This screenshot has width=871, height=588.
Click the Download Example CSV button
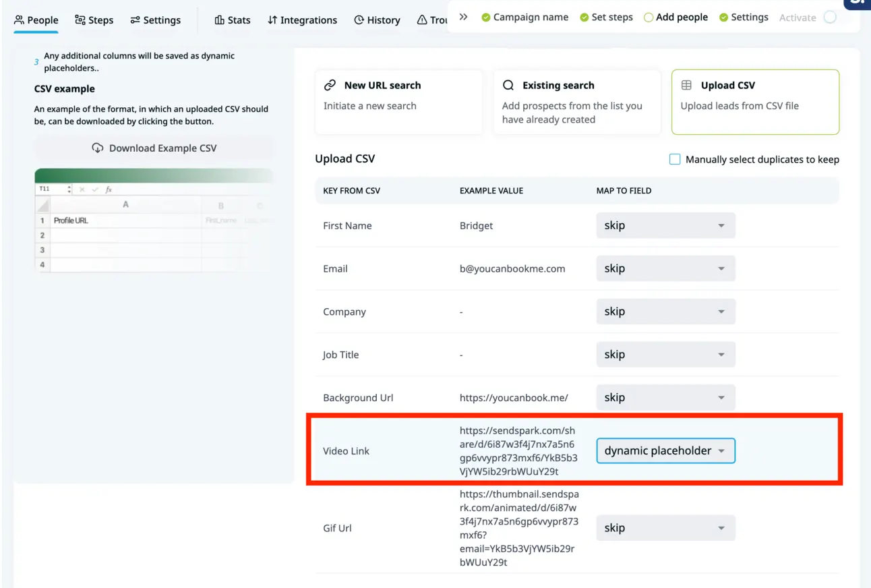click(154, 148)
